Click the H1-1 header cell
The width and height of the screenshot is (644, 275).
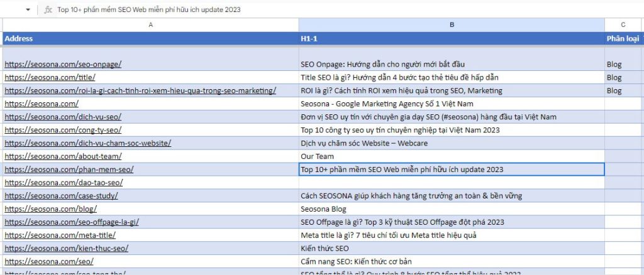click(452, 38)
